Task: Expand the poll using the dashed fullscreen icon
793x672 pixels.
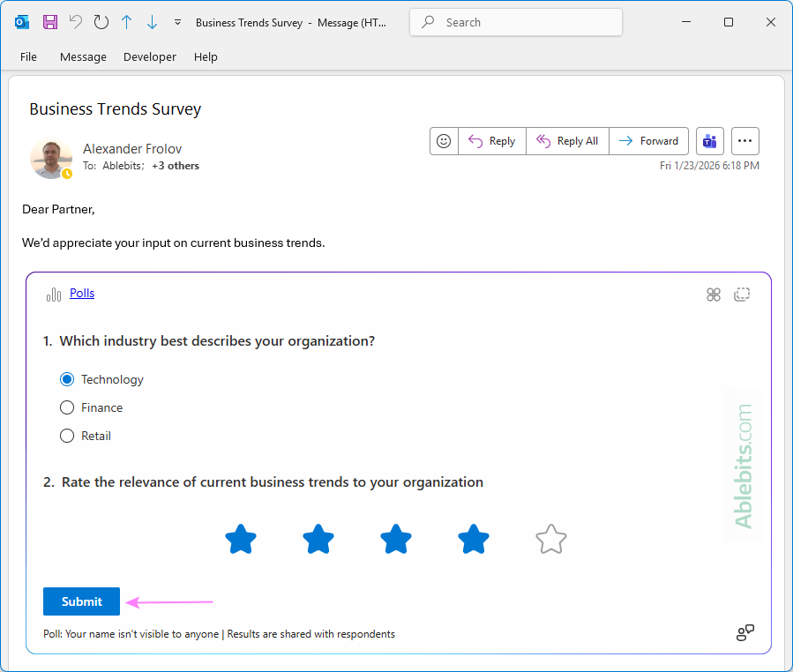Action: click(742, 294)
